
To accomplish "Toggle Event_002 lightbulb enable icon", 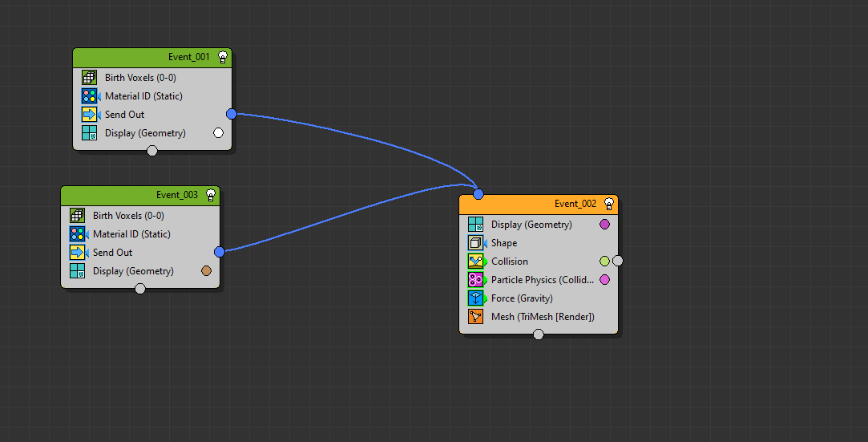I will point(609,204).
